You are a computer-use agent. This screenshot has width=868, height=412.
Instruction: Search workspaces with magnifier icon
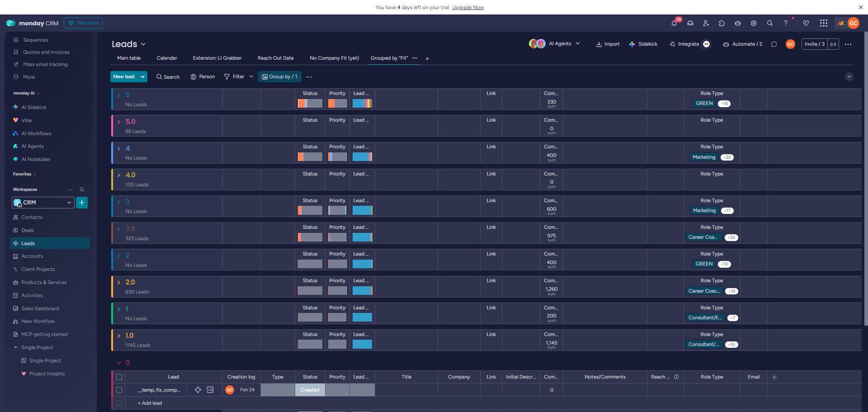coord(82,189)
